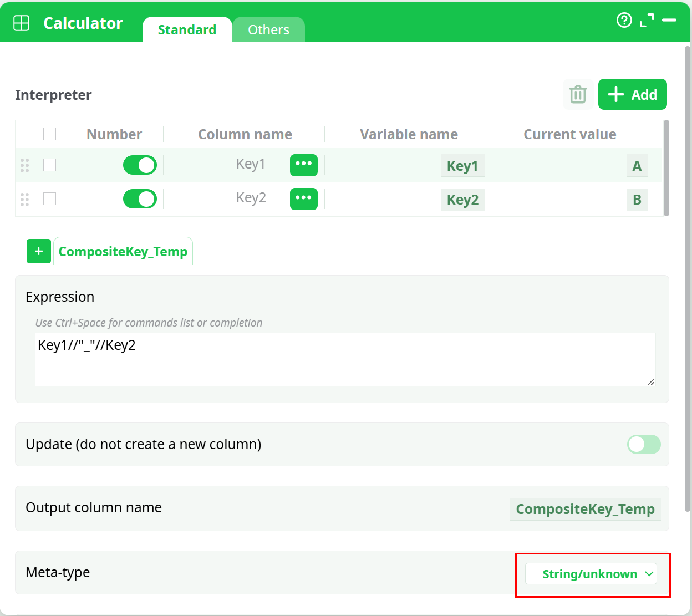
Task: Select the CompositeKey_Temp expression tab
Action: click(x=123, y=252)
